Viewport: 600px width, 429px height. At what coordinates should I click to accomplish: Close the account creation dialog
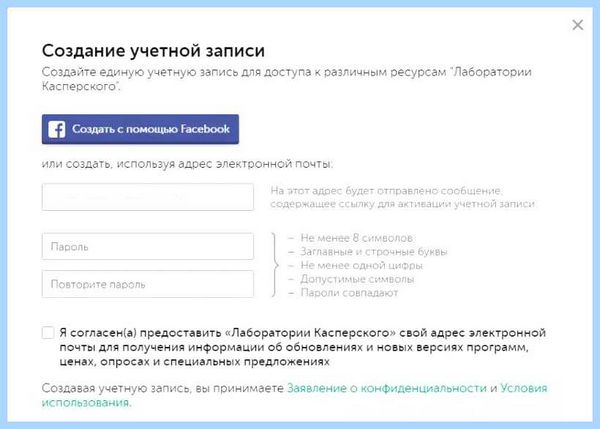coord(577,25)
